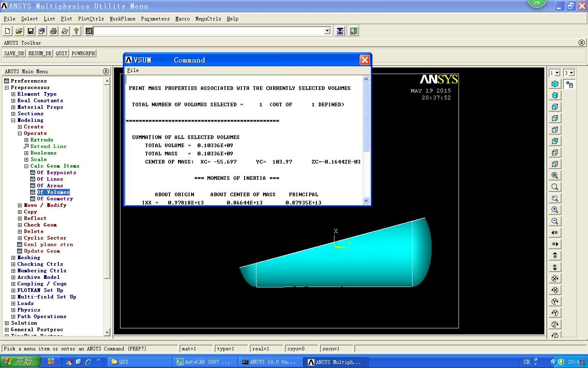This screenshot has height=368, width=588.
Task: Click the Zoom In plus magnifier
Action: 555,210
